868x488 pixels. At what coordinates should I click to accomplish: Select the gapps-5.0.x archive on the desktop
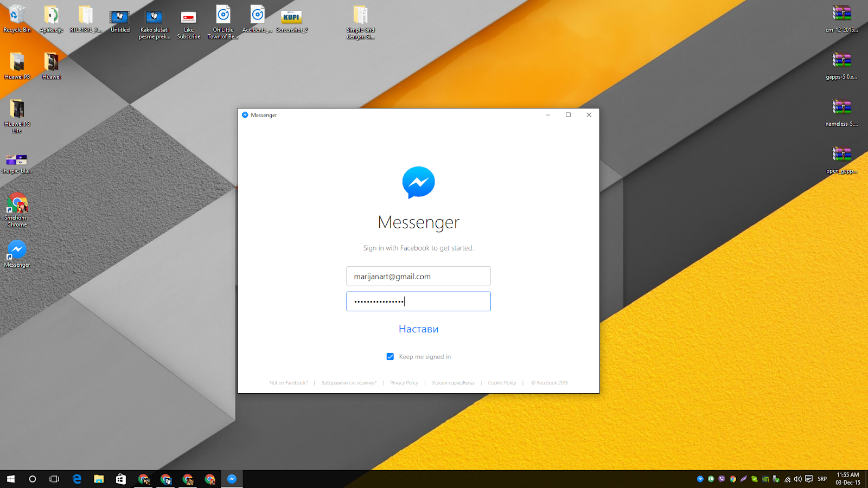coord(841,66)
